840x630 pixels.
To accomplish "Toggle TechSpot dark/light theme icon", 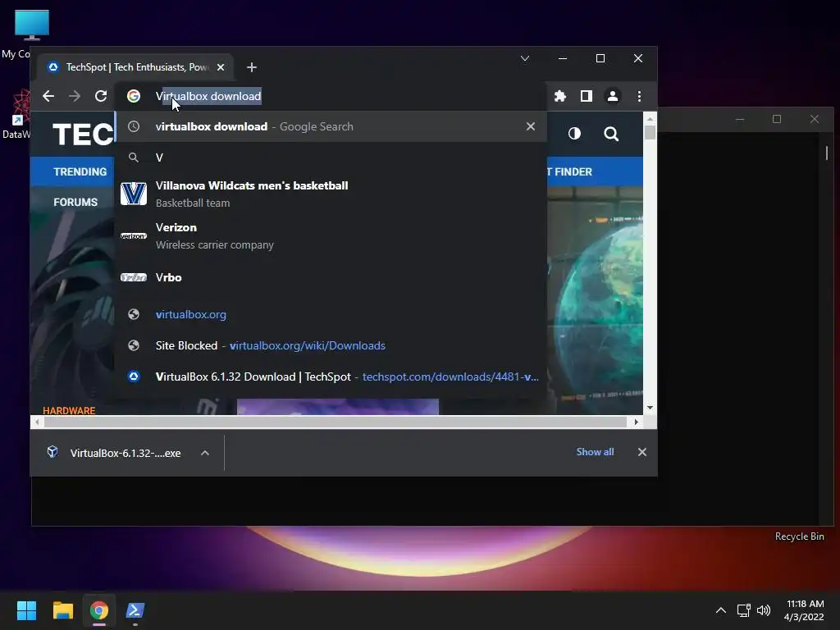I will 574,134.
